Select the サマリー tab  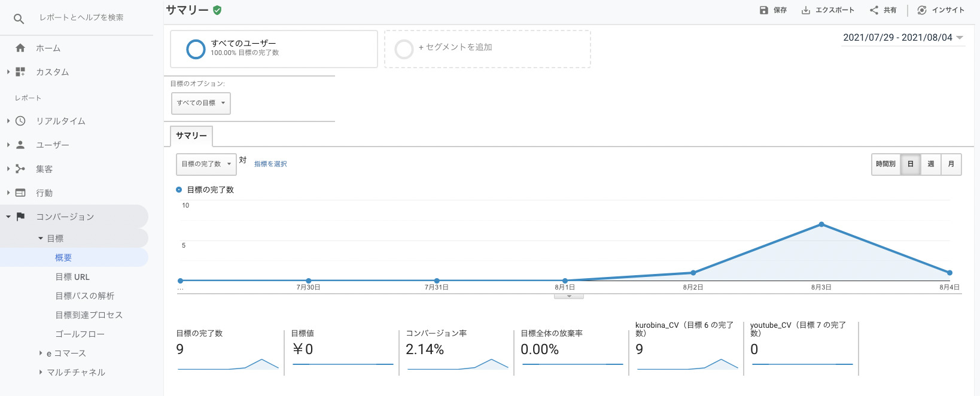(191, 136)
